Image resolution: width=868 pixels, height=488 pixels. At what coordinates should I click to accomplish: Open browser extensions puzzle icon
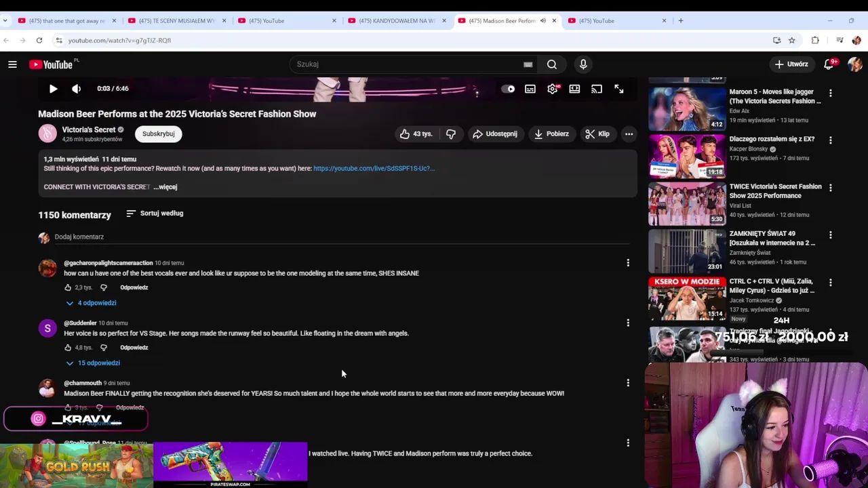[x=815, y=41]
